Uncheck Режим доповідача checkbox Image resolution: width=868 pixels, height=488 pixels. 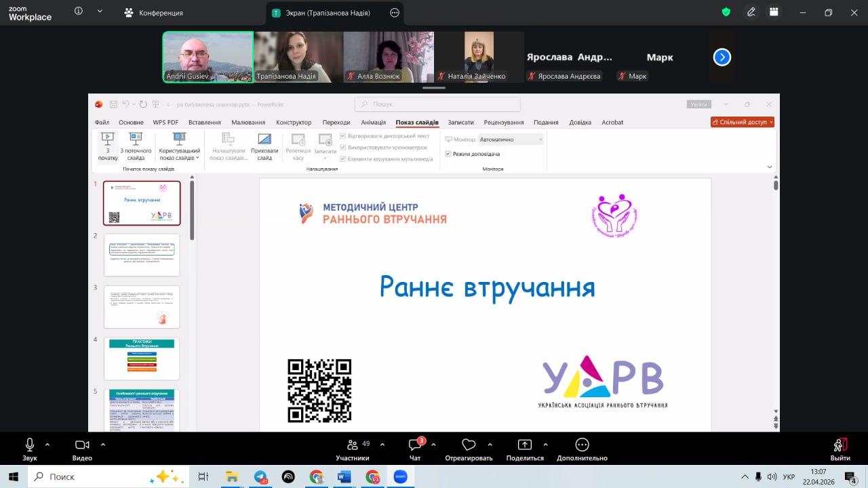coord(448,154)
